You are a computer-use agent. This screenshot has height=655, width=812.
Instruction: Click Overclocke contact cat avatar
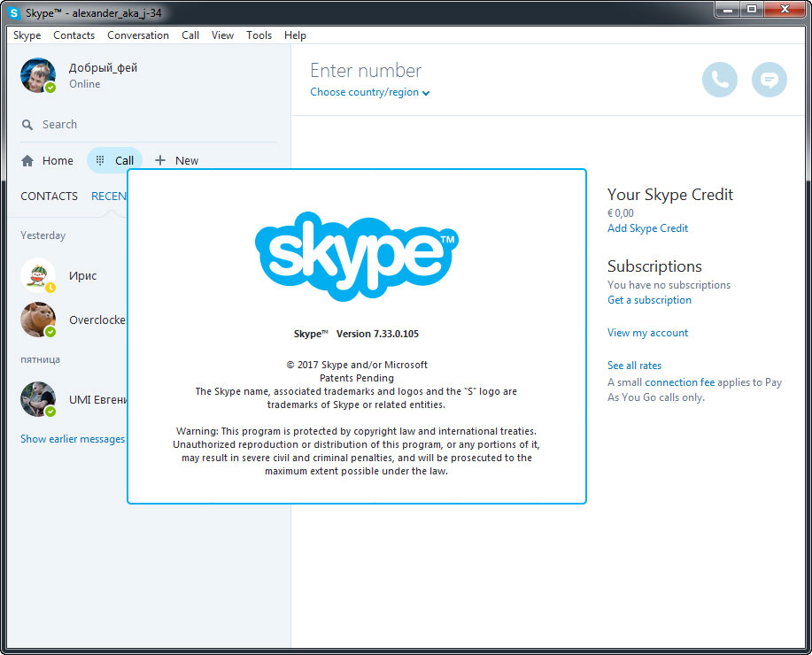click(x=38, y=320)
